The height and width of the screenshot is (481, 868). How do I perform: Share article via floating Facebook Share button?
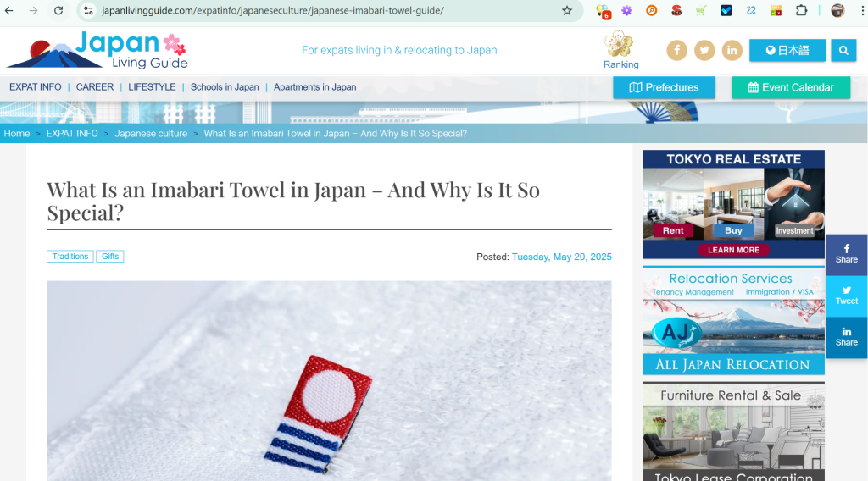point(847,254)
